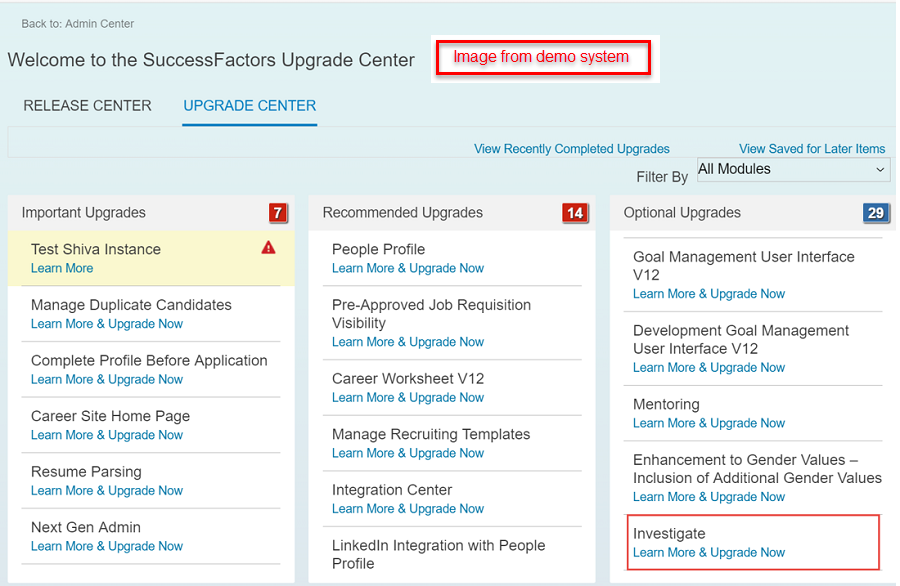This screenshot has width=900, height=586.
Task: Click the Optional Upgrades count badge 29
Action: tap(876, 213)
